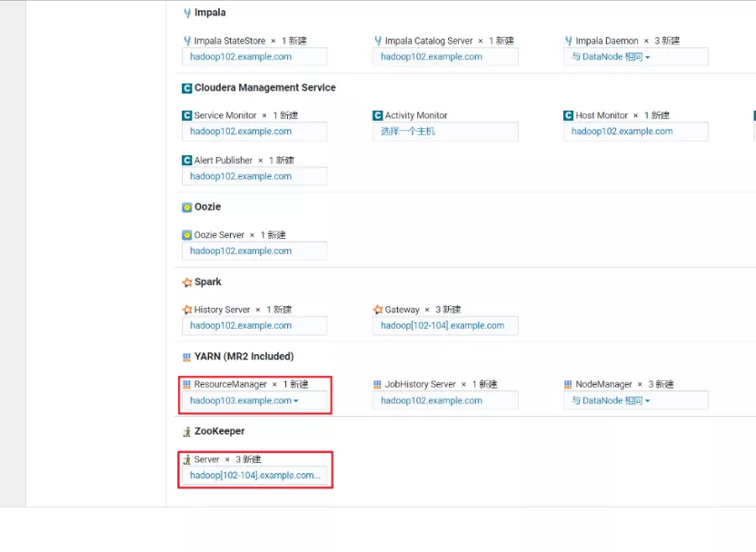Screen dimensions: 756x552
Task: Click the "Spark" section title
Action: [208, 281]
